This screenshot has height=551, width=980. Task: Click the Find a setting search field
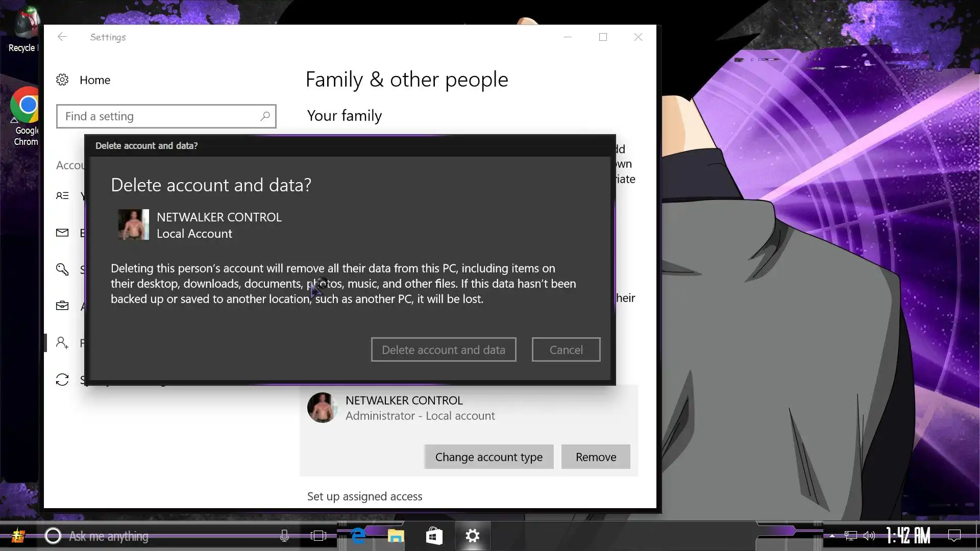click(158, 116)
